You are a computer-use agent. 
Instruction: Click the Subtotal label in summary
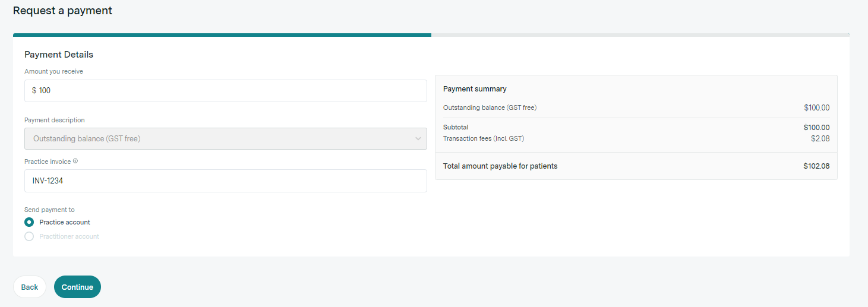tap(456, 127)
